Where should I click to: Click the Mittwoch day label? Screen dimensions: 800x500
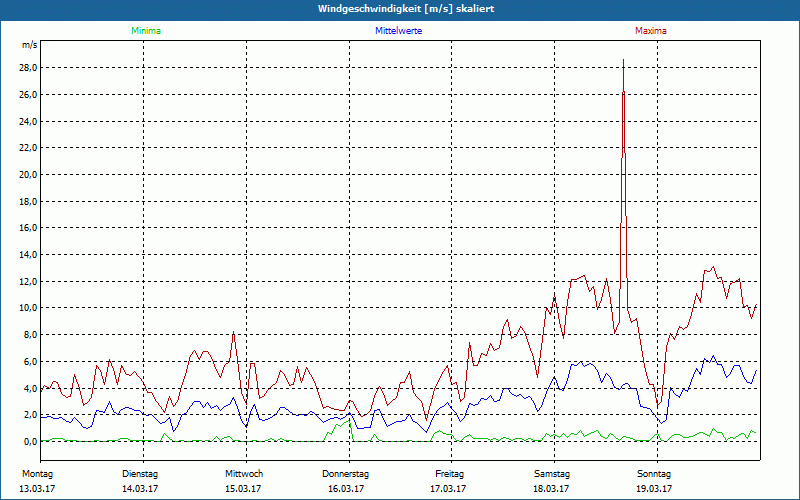click(244, 474)
